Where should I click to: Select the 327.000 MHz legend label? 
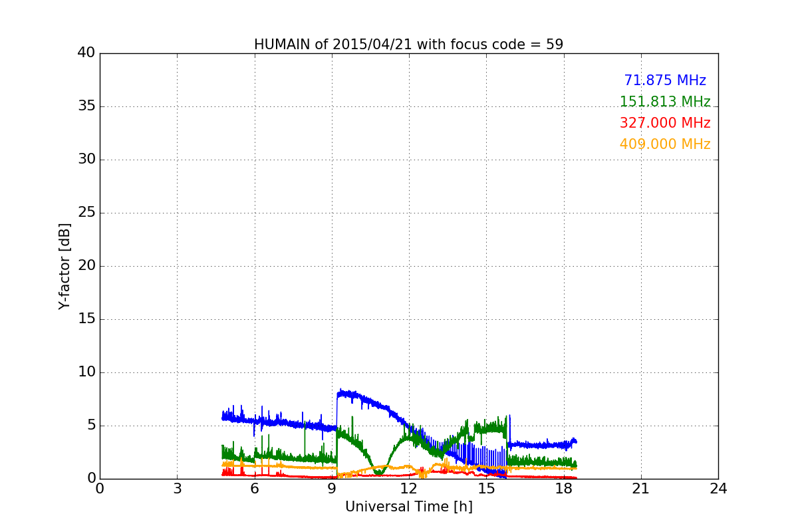pos(665,123)
